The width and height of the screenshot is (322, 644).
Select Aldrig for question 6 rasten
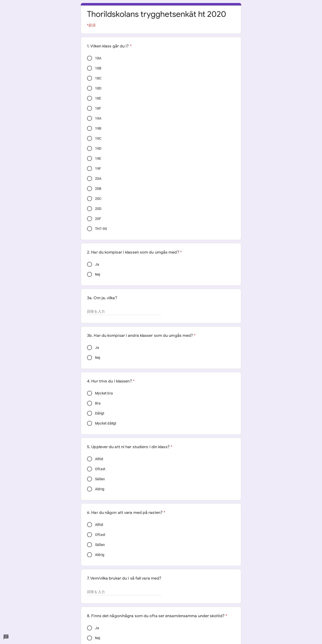click(x=90, y=555)
